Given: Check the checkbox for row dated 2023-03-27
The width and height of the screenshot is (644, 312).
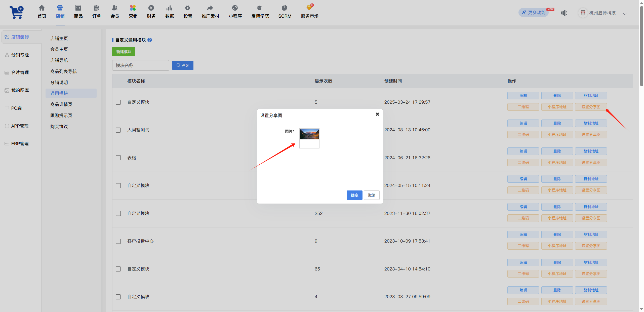Looking at the screenshot, I should [118, 297].
